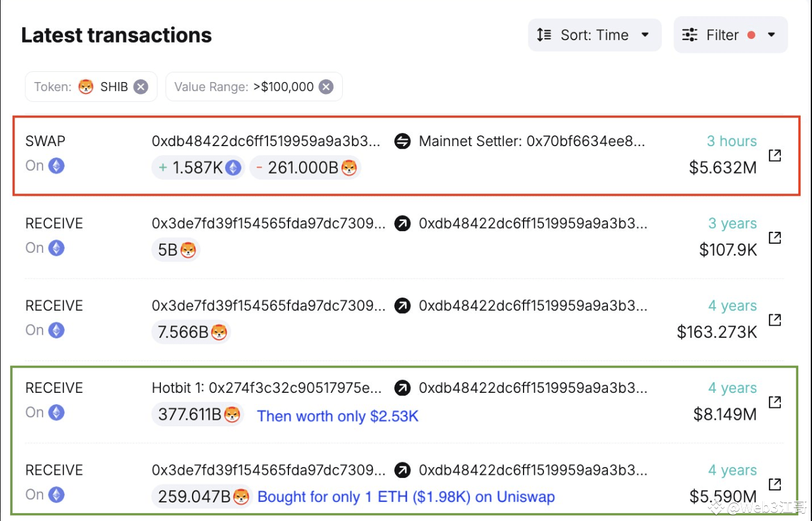The height and width of the screenshot is (521, 812).
Task: Click the '3 hours' timestamp on the SWAP row
Action: [731, 141]
